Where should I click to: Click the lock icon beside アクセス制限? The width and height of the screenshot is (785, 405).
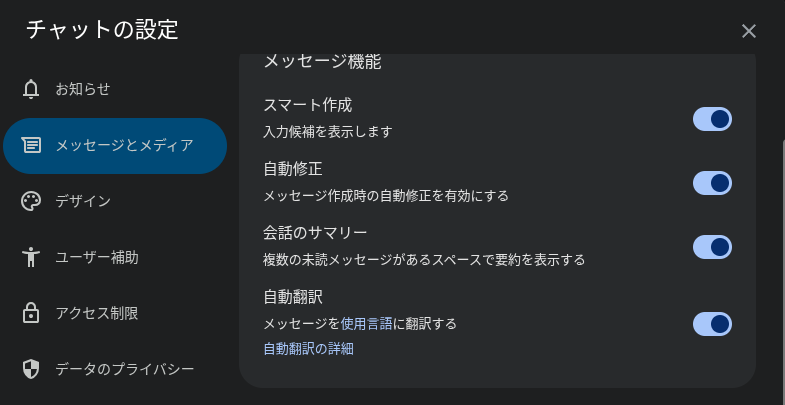31,313
